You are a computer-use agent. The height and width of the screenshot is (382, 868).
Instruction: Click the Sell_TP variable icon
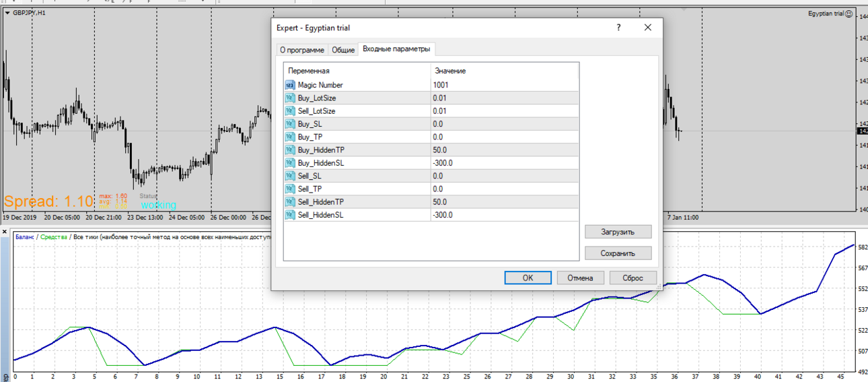(x=290, y=189)
